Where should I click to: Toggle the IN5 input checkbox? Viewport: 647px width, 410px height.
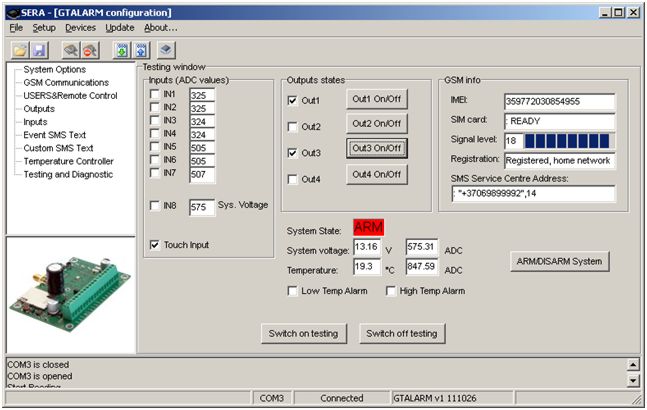tap(155, 146)
